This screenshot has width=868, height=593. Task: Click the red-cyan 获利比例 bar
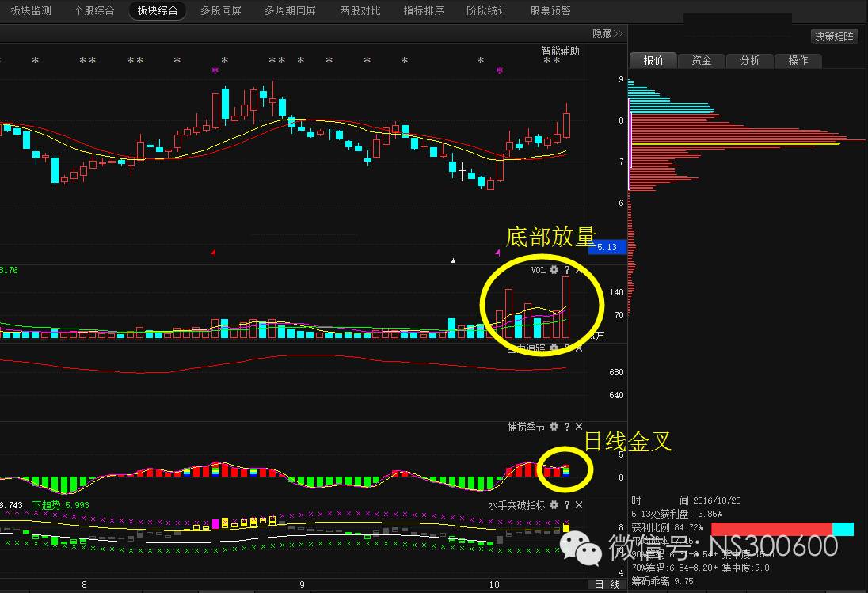click(782, 530)
